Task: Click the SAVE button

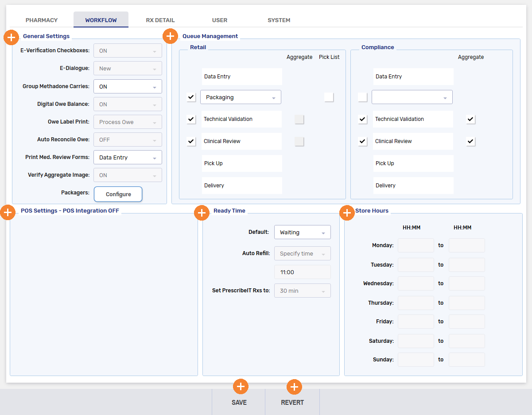Action: (239, 402)
